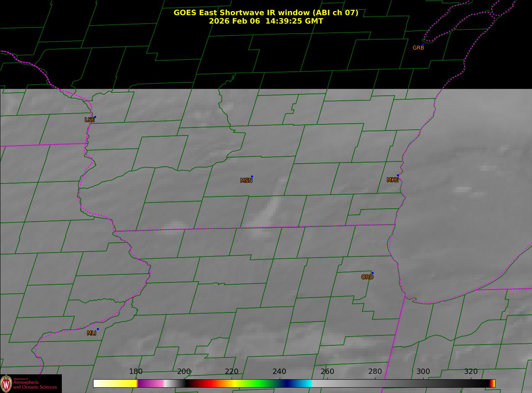Screen dimensions: 532x393
Task: Click the 14:39:25 GMT timestamp text
Action: [x=294, y=21]
